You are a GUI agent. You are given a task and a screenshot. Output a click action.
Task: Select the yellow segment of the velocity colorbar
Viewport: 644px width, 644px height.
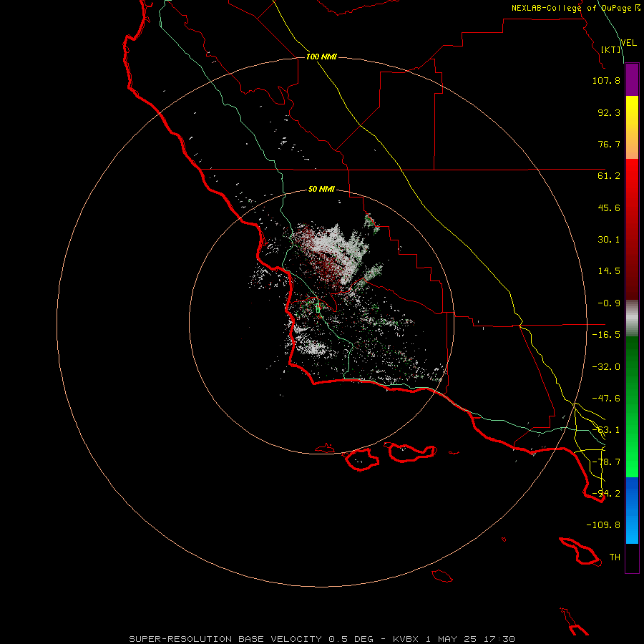coord(632,127)
